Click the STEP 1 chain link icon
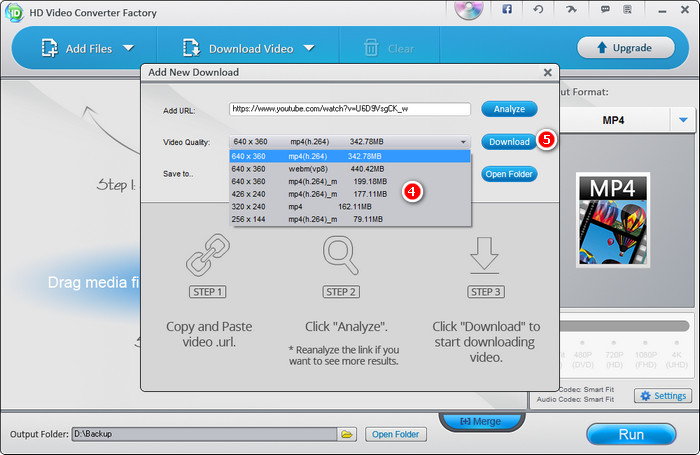 tap(208, 255)
